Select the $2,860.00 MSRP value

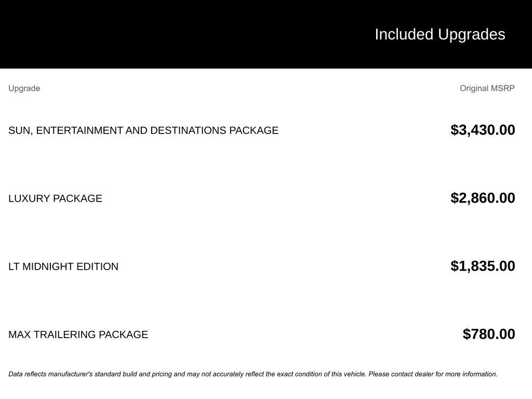(483, 198)
